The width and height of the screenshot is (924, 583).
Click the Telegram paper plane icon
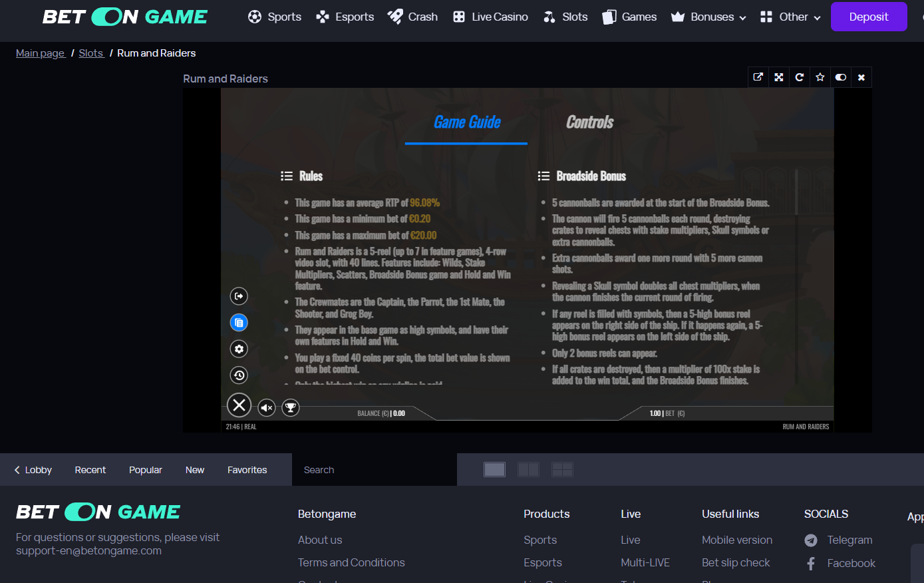point(811,540)
